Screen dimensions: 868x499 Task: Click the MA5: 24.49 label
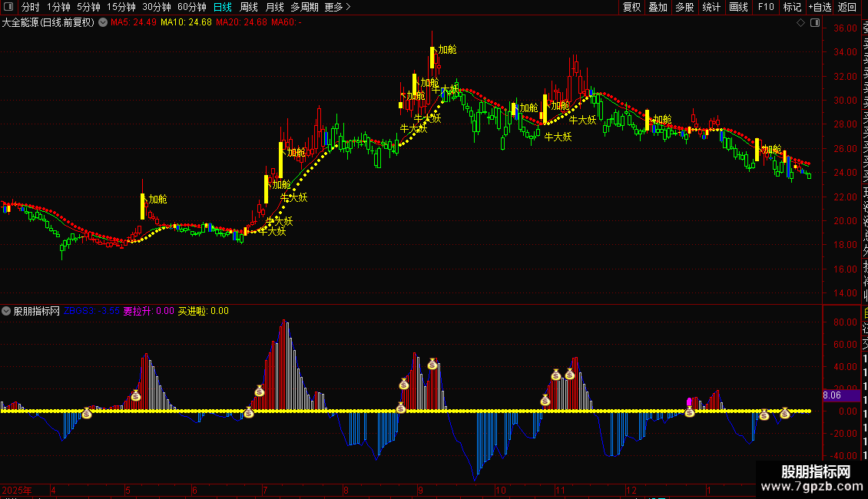134,23
